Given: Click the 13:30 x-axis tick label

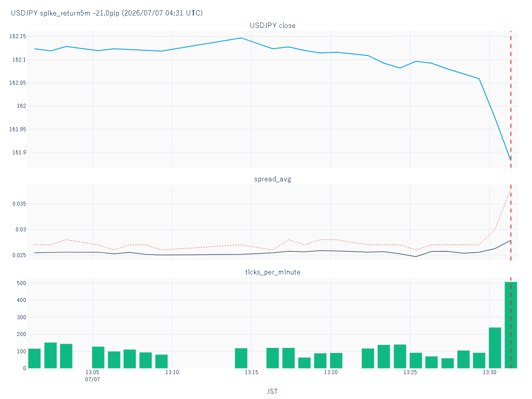Looking at the screenshot, I should pos(489,372).
